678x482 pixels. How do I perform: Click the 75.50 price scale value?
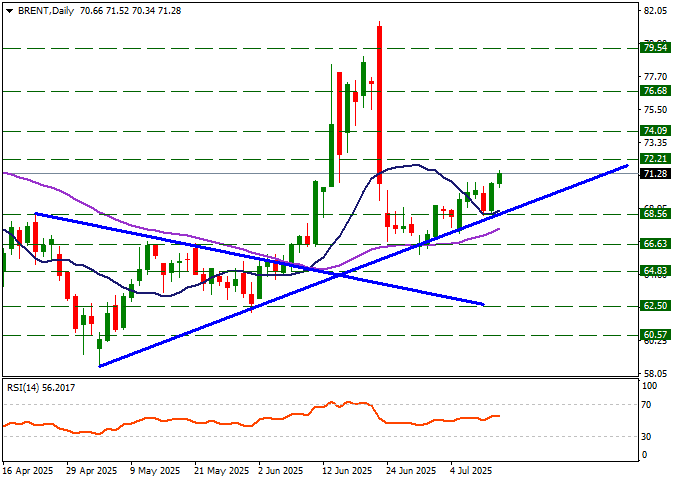click(656, 110)
